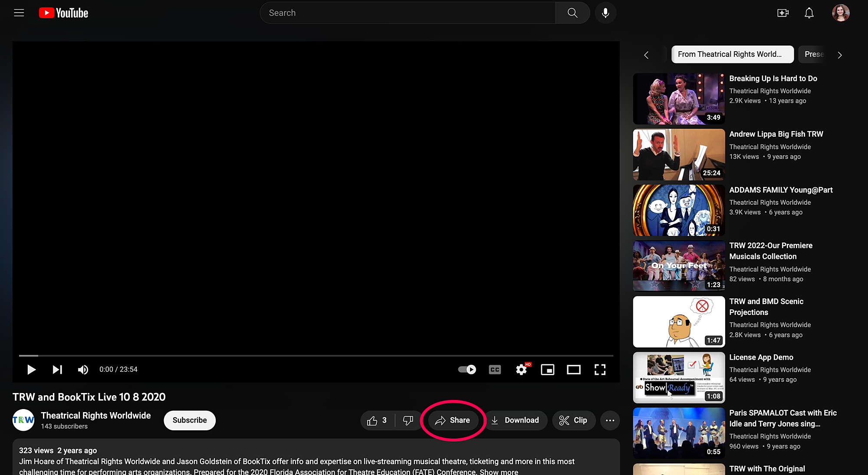Expand description with Show more

tap(499, 472)
